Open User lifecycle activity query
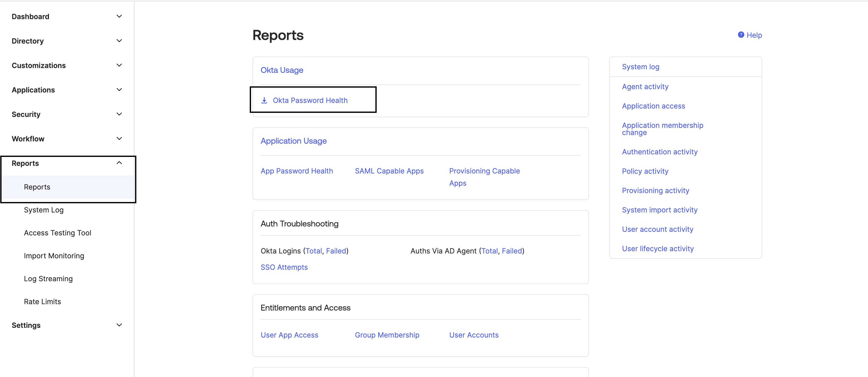 [x=658, y=249]
